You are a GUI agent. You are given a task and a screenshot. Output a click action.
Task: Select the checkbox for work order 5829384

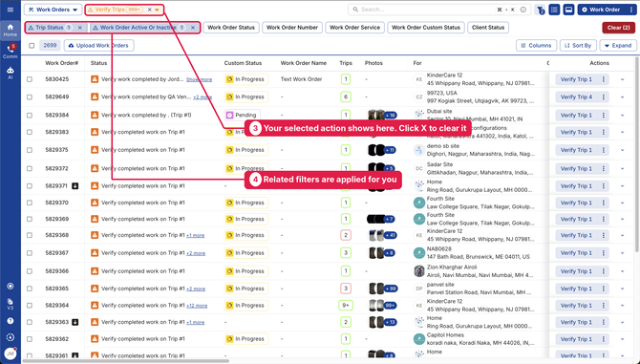[30, 115]
